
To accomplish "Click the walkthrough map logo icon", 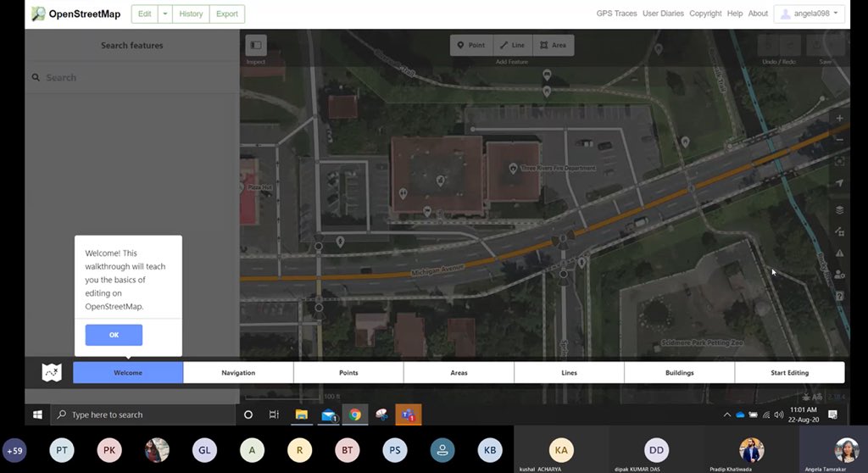I will (x=52, y=373).
